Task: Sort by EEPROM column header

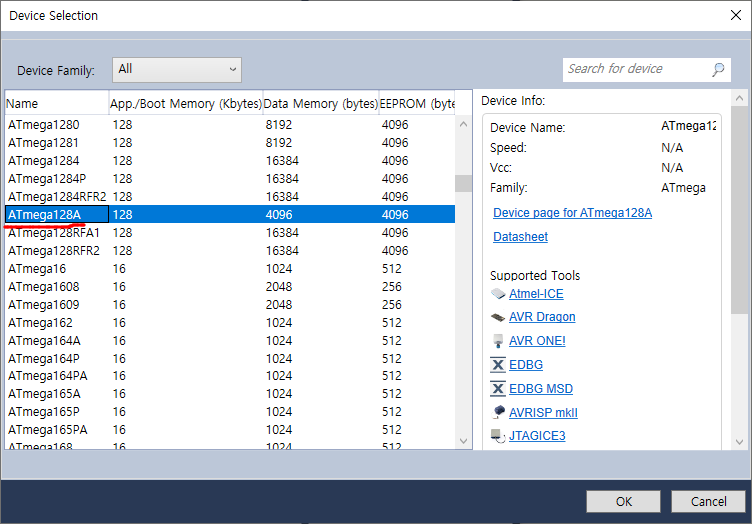Action: (x=417, y=103)
